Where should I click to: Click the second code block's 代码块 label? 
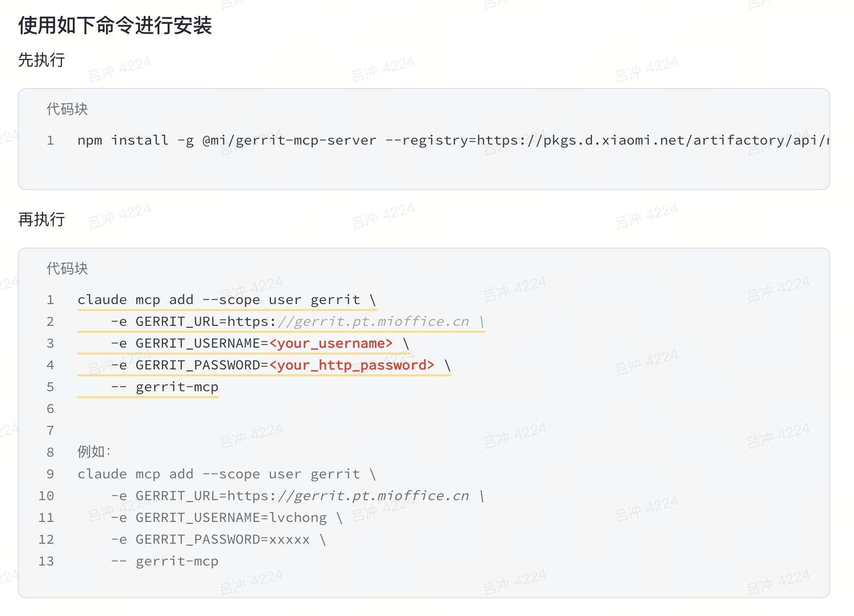(x=67, y=268)
